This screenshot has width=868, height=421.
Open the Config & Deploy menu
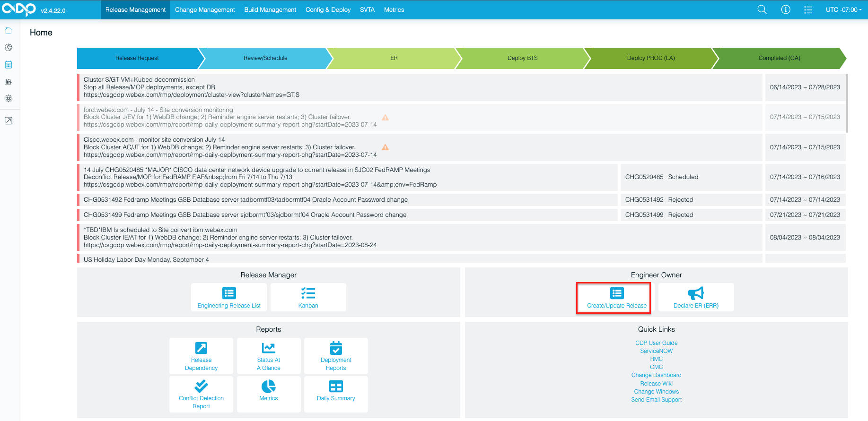328,9
